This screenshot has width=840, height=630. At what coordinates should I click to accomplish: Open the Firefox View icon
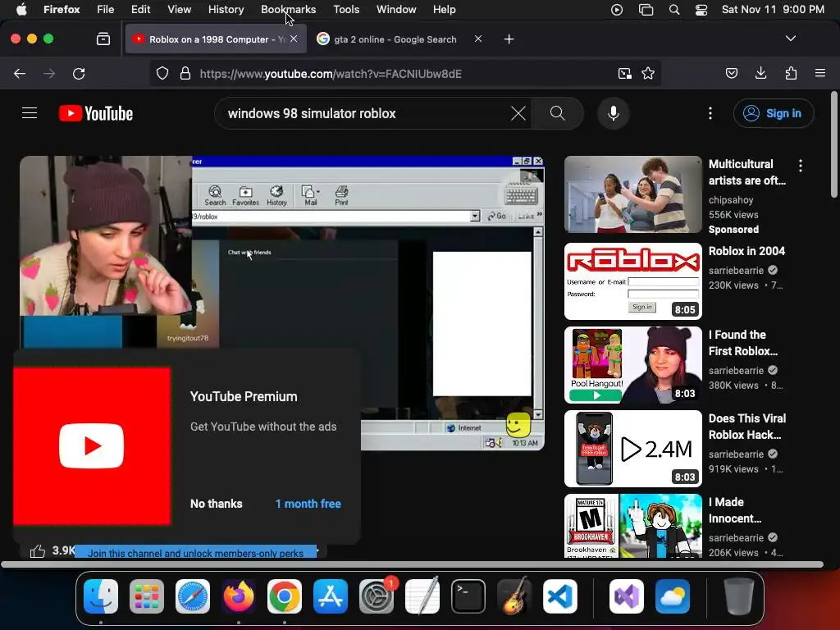(103, 39)
